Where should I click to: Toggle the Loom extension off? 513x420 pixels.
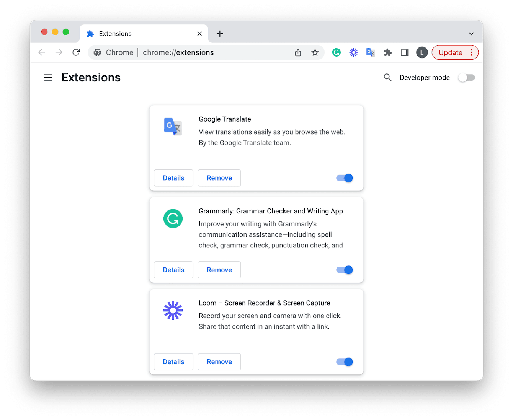[344, 361]
